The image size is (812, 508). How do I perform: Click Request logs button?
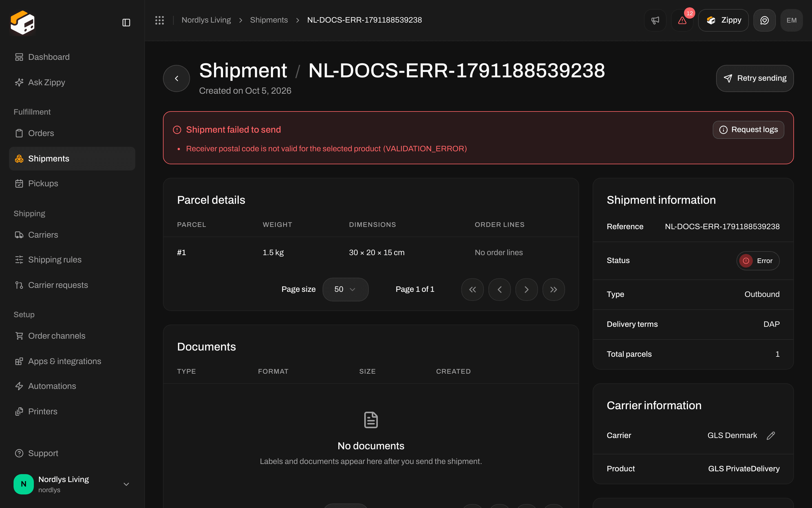[x=748, y=130]
